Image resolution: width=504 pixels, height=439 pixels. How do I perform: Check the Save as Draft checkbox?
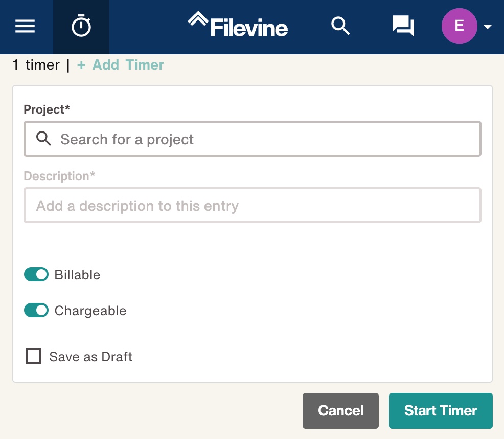click(x=34, y=356)
